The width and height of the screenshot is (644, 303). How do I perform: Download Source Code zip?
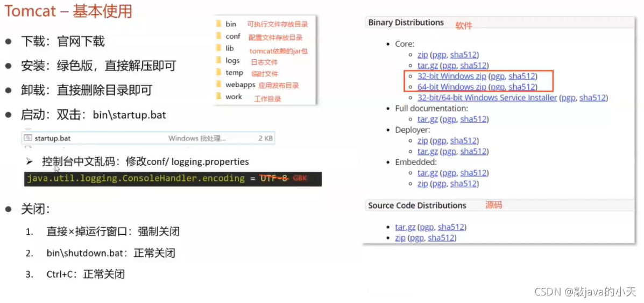coord(400,238)
